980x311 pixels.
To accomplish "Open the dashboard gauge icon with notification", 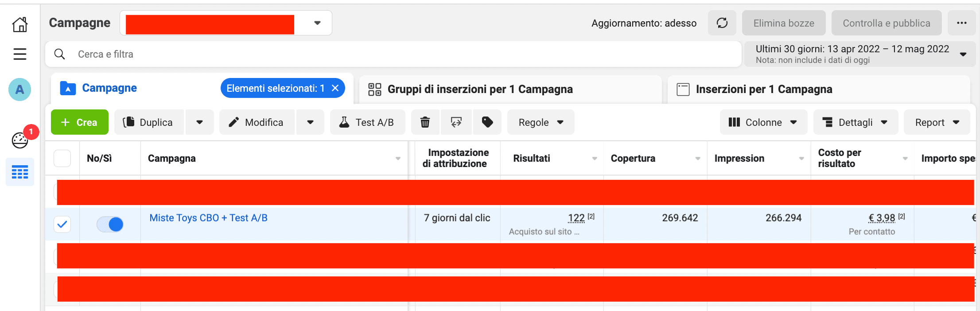I will [x=20, y=140].
